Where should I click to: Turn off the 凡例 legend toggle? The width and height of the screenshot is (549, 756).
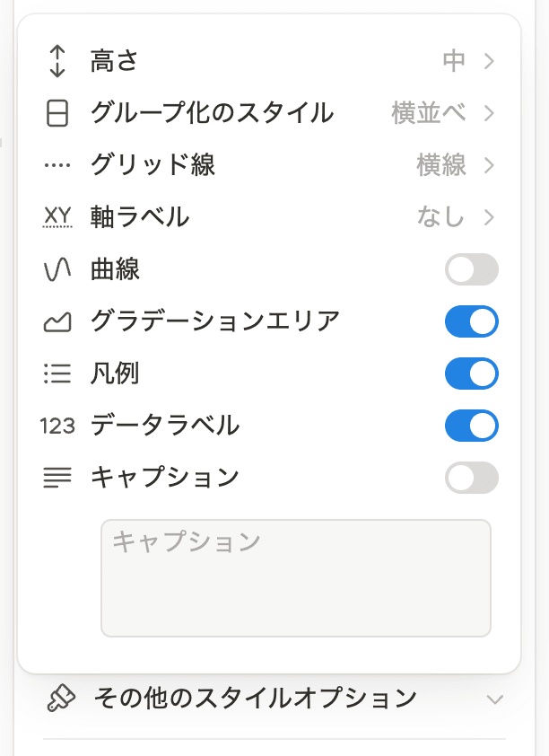coord(472,374)
